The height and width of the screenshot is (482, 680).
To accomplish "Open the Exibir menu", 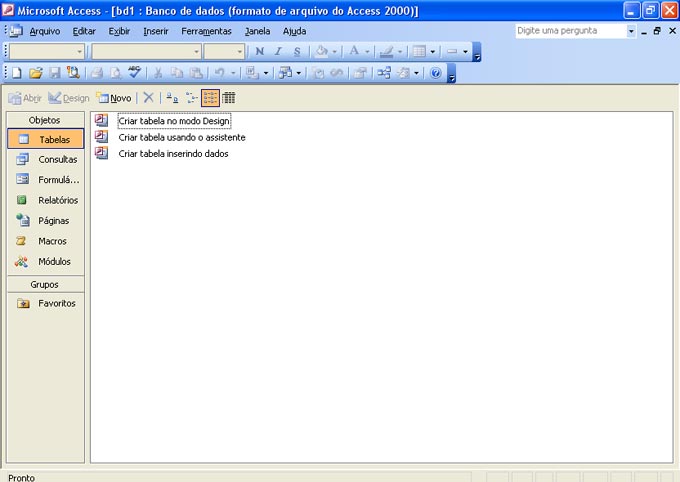I will click(119, 31).
